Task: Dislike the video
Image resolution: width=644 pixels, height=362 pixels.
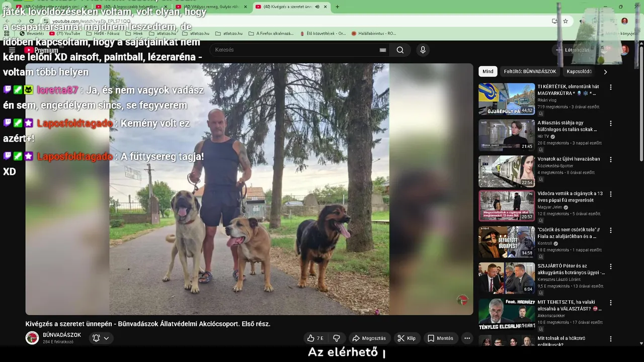Action: click(x=337, y=338)
